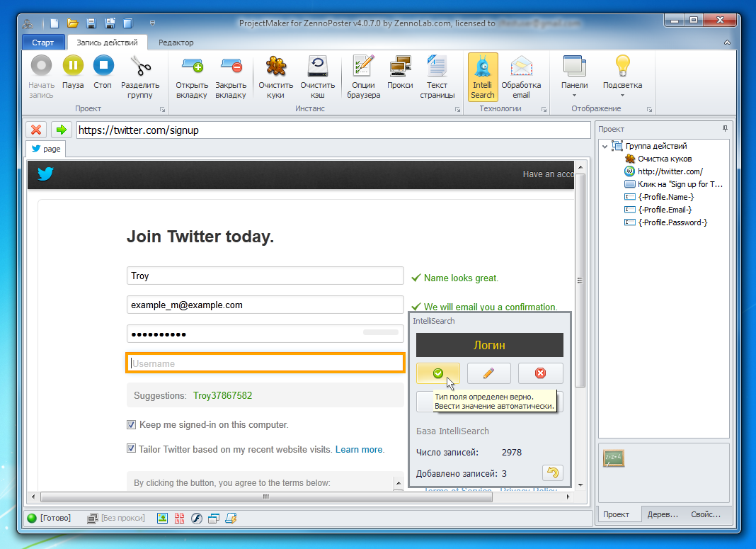Select {-Profile.Email-} action in tree

click(x=658, y=210)
